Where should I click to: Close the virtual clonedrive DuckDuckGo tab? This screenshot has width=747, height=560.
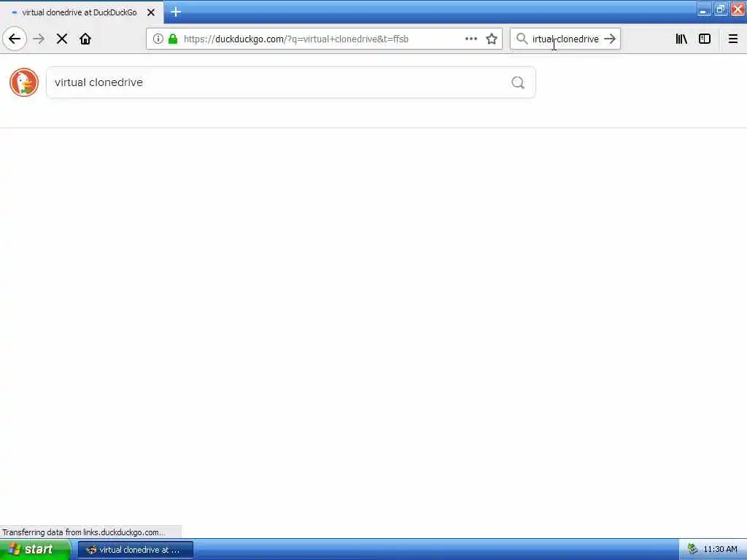[x=151, y=12]
